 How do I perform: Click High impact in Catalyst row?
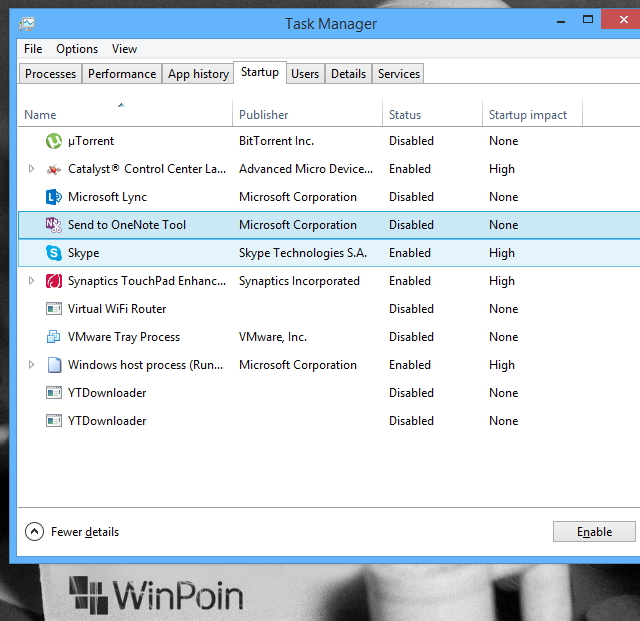click(502, 169)
